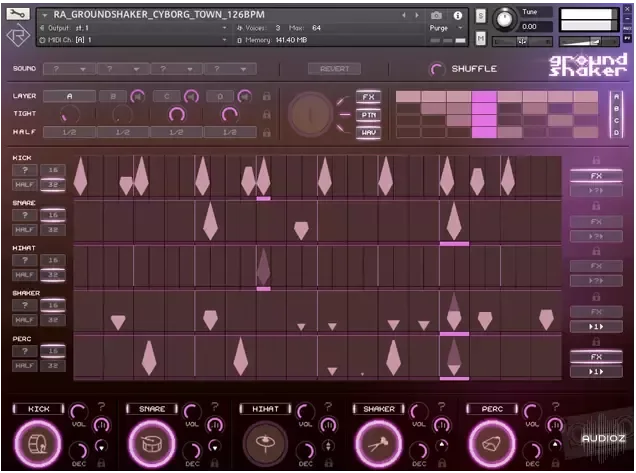Open third Sound dropdown
Screen dimensions: 636x473
[x=176, y=69]
